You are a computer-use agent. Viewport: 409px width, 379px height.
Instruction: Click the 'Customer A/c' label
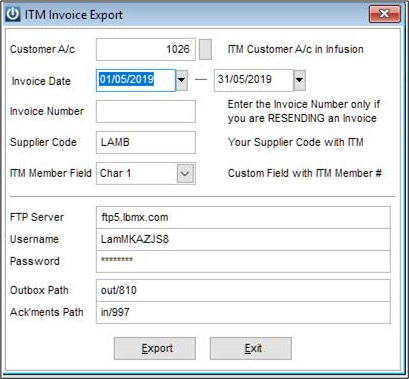pos(42,49)
